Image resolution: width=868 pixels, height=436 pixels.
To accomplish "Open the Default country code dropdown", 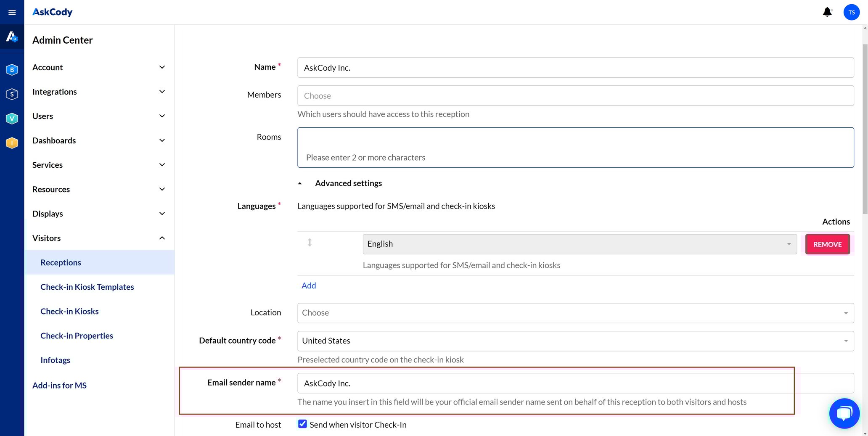I will [x=846, y=341].
